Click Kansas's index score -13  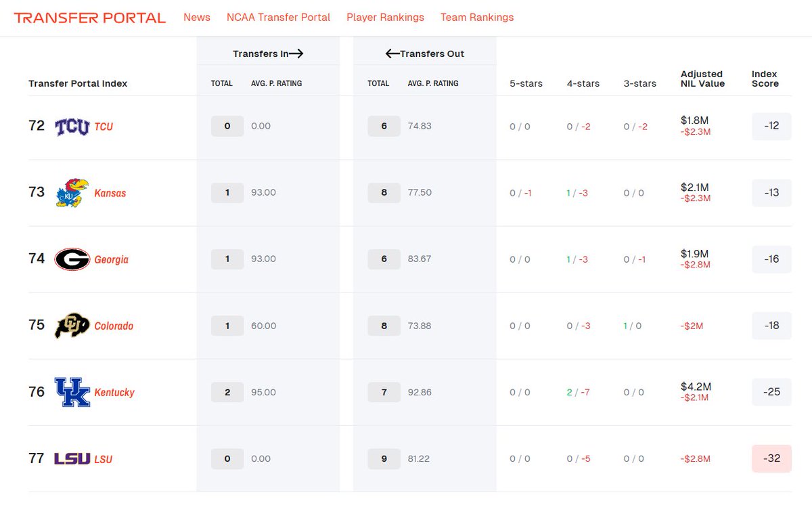[771, 192]
